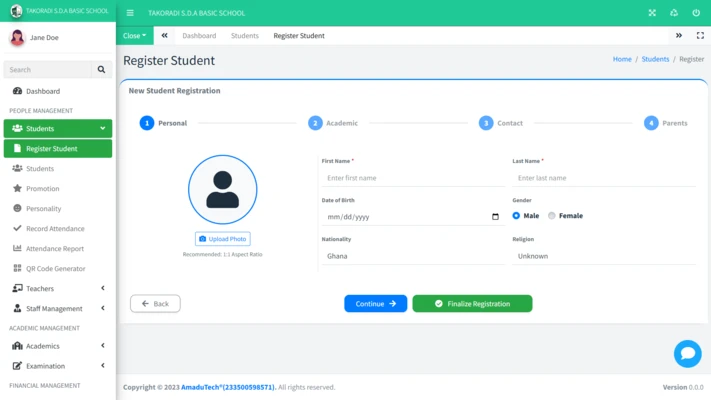The image size is (711, 400).
Task: Select Register Student in sidebar
Action: [58, 148]
